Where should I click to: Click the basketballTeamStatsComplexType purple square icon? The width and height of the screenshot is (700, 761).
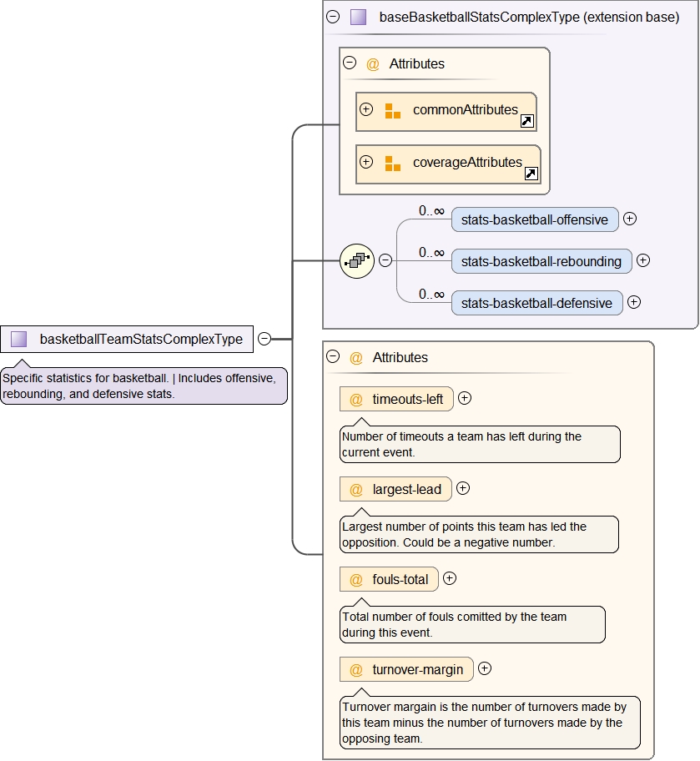19,339
